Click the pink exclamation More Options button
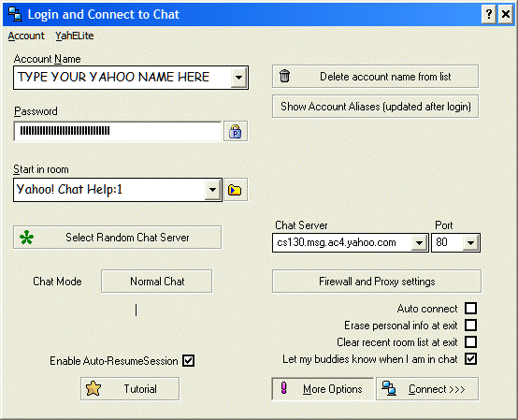Image resolution: width=518 pixels, height=420 pixels. pyautogui.click(x=323, y=388)
